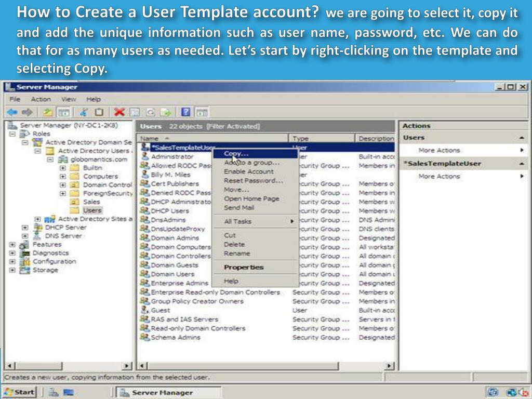The image size is (532, 399).
Task: Click the Export List toolbar icon
Action: 166,112
